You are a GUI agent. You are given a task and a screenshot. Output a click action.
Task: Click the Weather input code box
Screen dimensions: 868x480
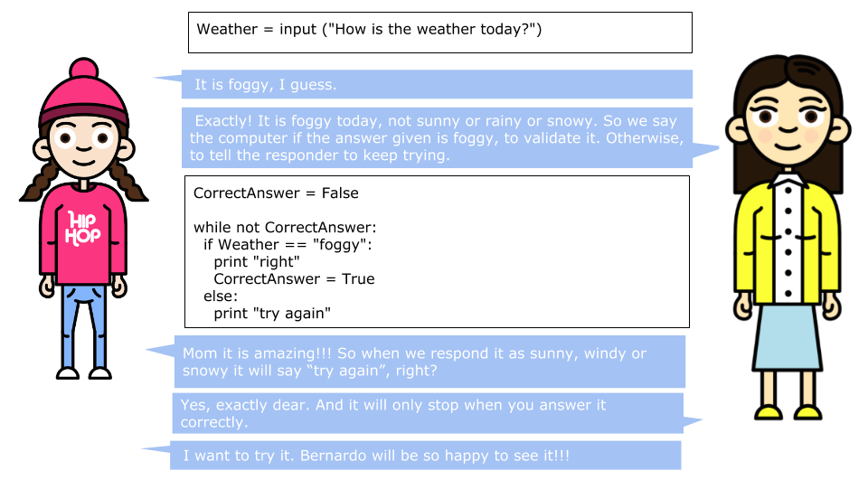[439, 32]
